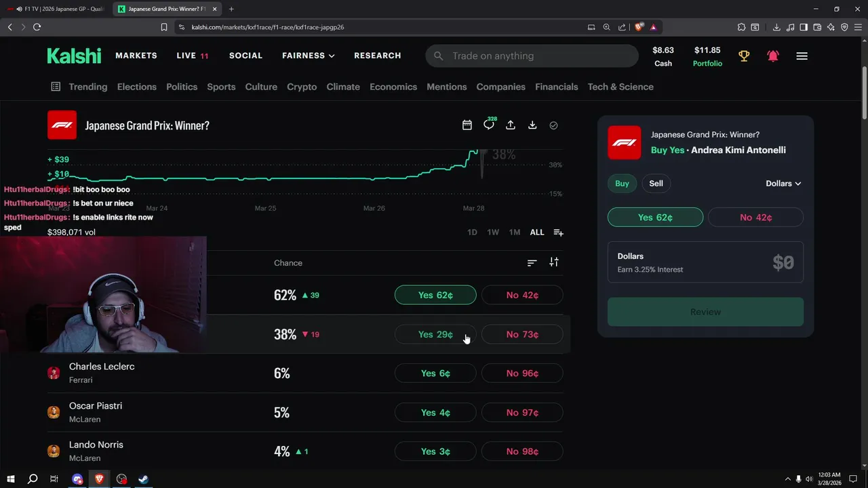This screenshot has width=868, height=488.
Task: Open the SOCIAL nav item
Action: coord(245,56)
